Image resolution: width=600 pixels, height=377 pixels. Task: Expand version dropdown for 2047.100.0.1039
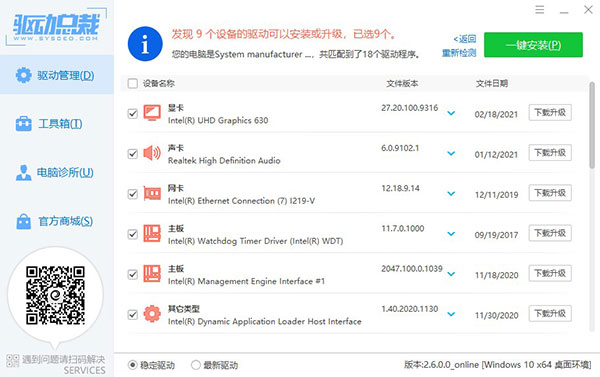tap(451, 274)
